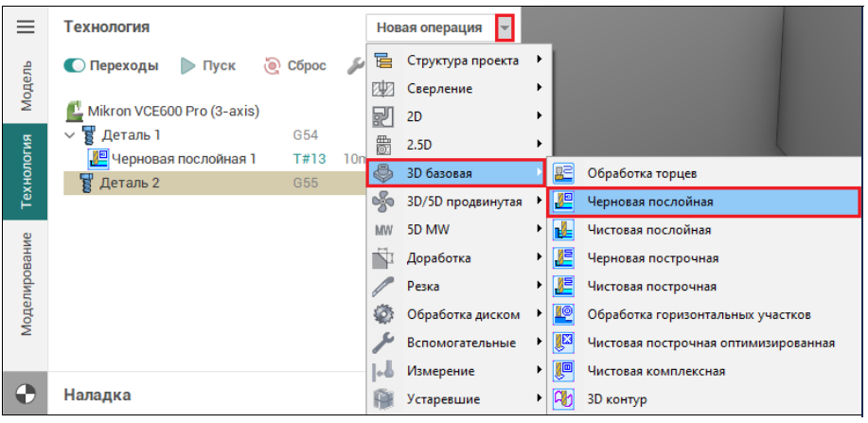The height and width of the screenshot is (423, 868).
Task: Toggle the Переходы switch
Action: (x=75, y=66)
